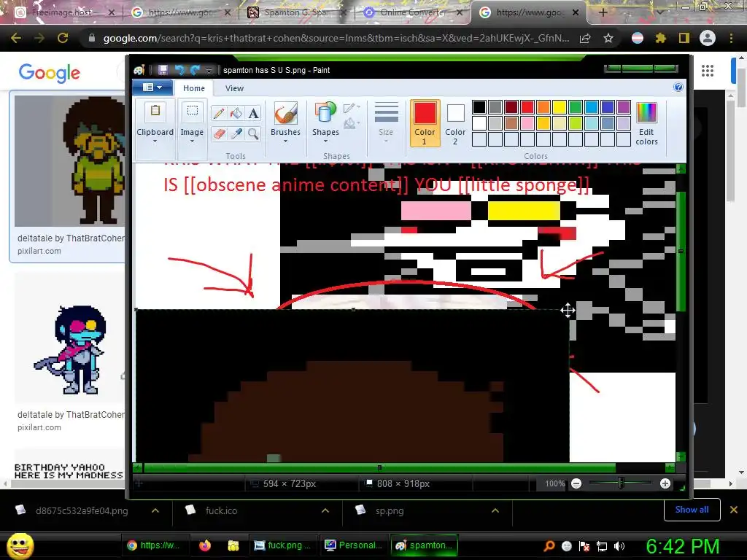The height and width of the screenshot is (560, 747).
Task: Click the Google logo link
Action: pyautogui.click(x=50, y=72)
